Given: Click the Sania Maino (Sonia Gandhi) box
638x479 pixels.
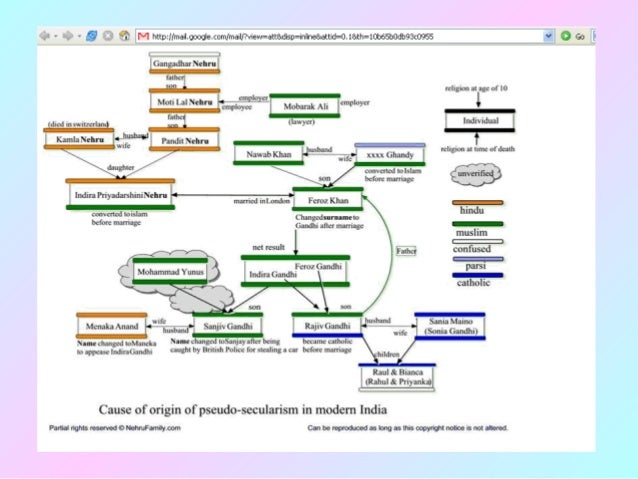Looking at the screenshot, I should tap(450, 326).
